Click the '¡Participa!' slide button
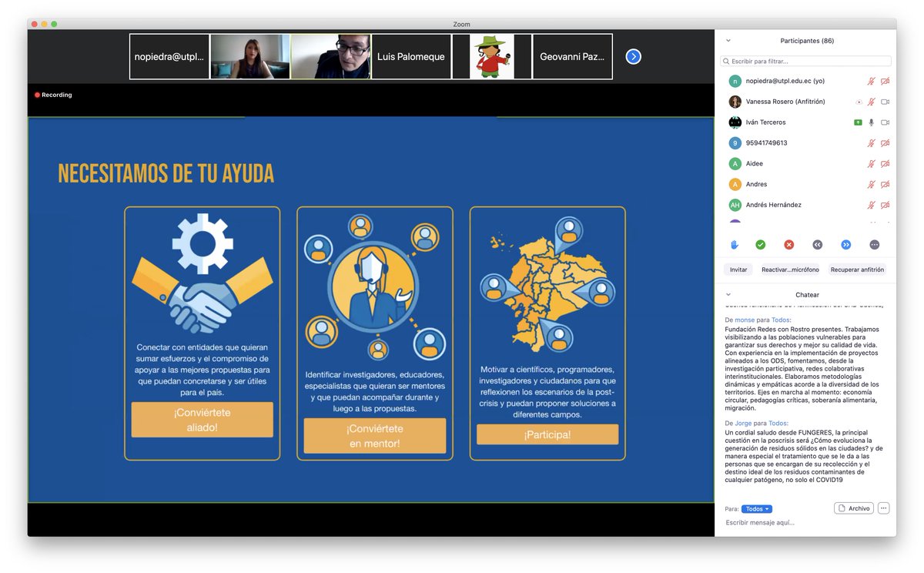 click(x=547, y=434)
